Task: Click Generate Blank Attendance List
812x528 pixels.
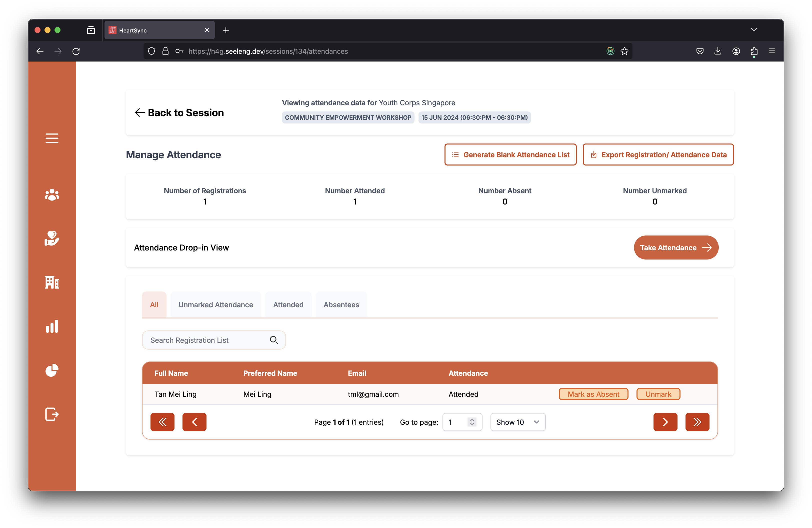Action: click(x=510, y=155)
